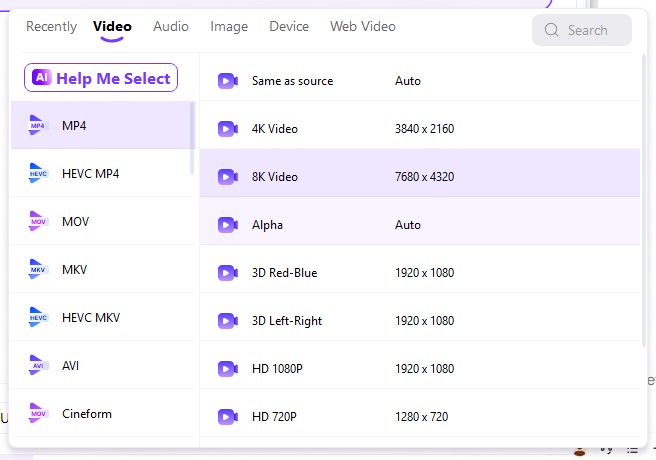Choose HEVC MP4 format label
The width and height of the screenshot is (656, 460).
coord(90,174)
